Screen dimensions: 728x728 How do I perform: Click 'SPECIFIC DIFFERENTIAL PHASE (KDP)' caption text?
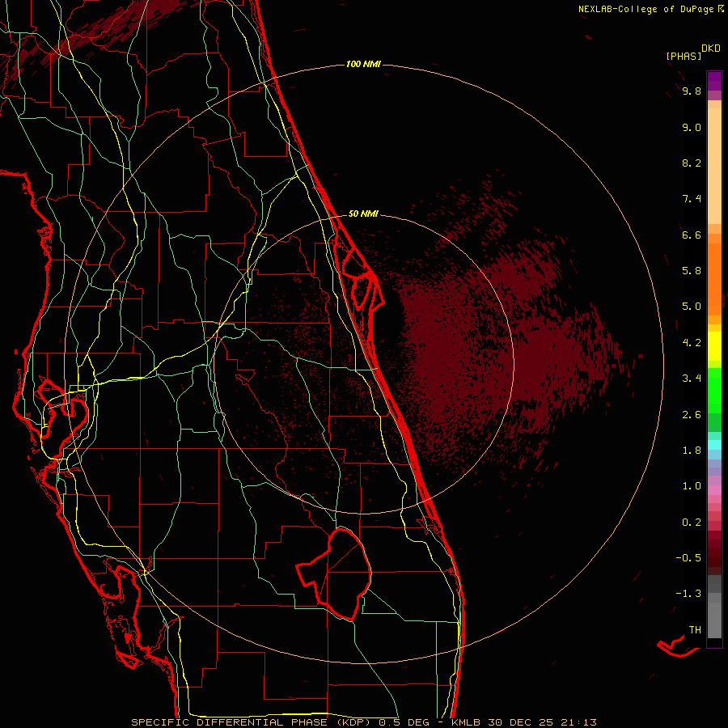pyautogui.click(x=252, y=722)
